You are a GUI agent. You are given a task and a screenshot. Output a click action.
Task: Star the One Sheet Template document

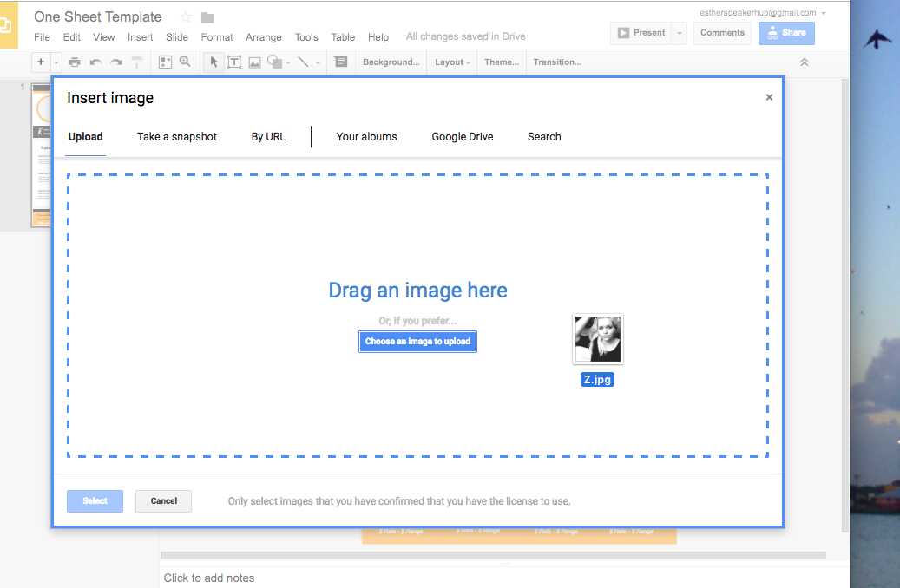(186, 17)
